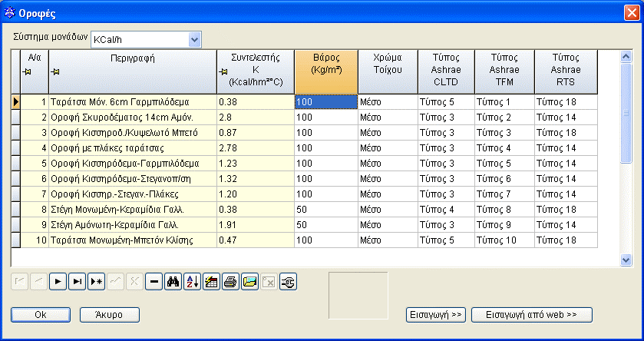
Task: Delete the current record with minus button
Action: coord(154,282)
